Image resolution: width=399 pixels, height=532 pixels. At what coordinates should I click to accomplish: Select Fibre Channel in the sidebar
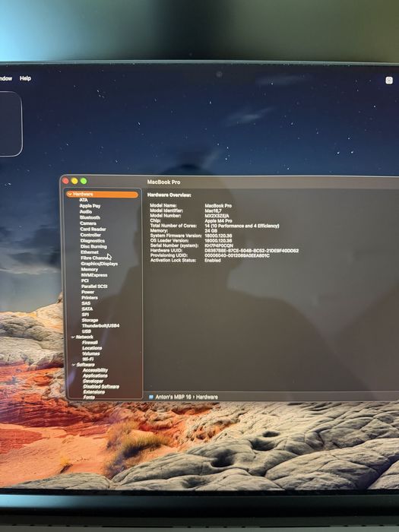95,258
